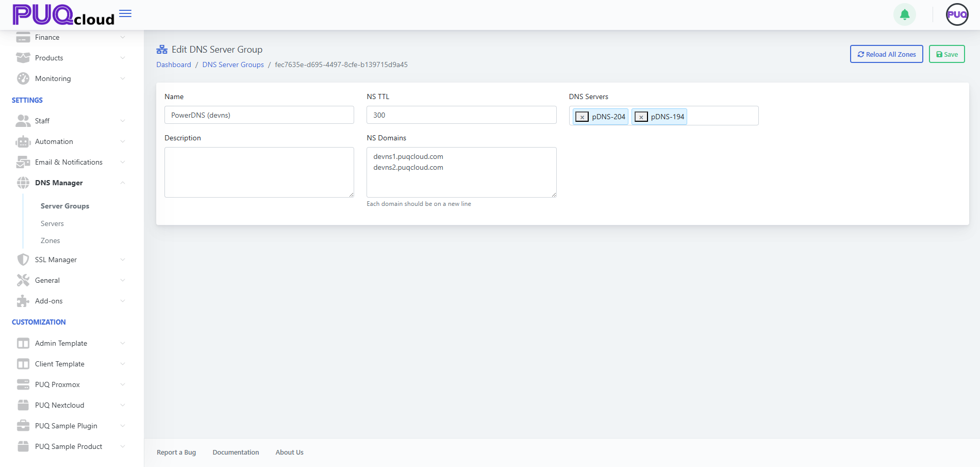This screenshot has height=467, width=980.
Task: Open the Documentation footer link
Action: point(236,452)
